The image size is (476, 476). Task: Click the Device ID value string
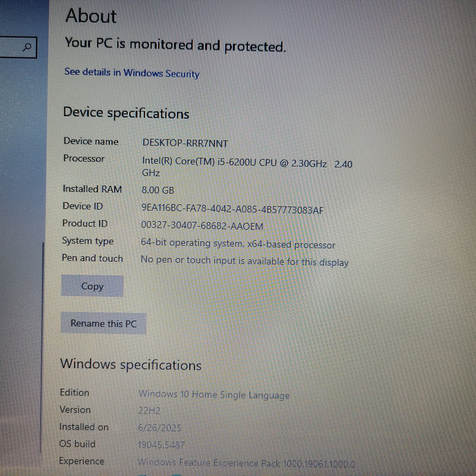(232, 209)
